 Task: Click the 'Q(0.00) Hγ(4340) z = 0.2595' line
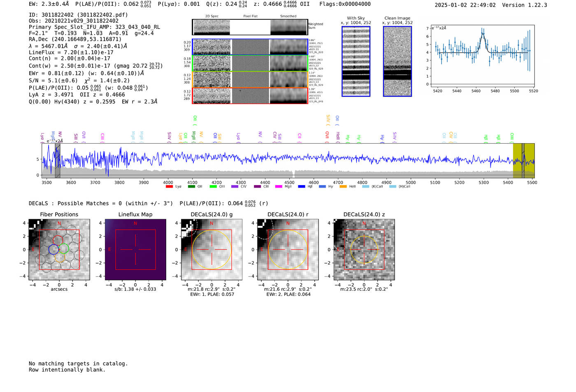(93, 102)
